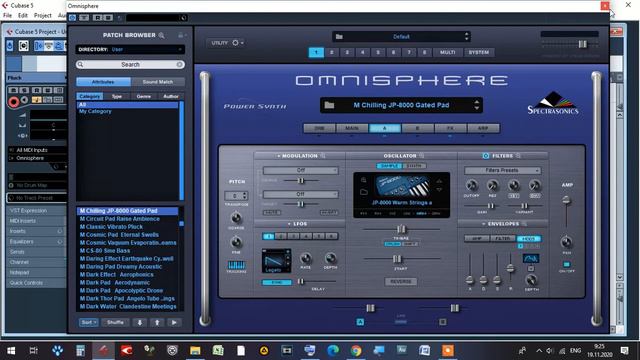This screenshot has width=640, height=360.
Task: Open patch folder icon next to M Chilling JP-8000
Action: 329,105
